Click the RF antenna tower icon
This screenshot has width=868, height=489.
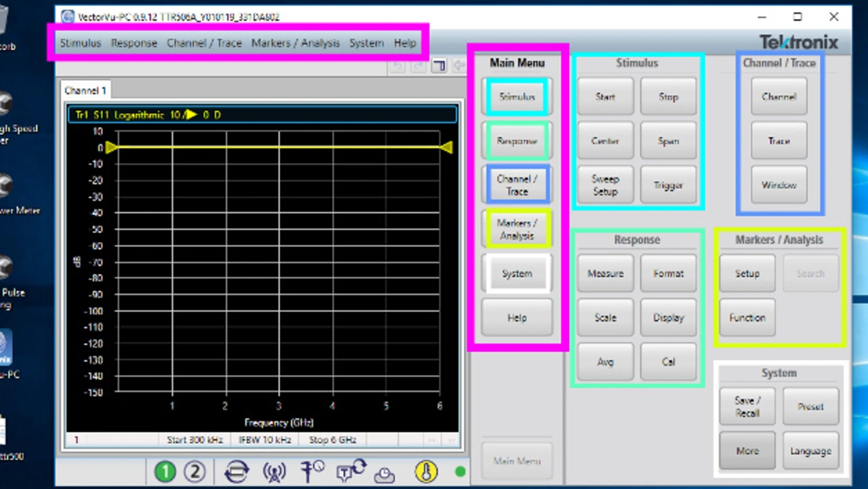point(274,472)
